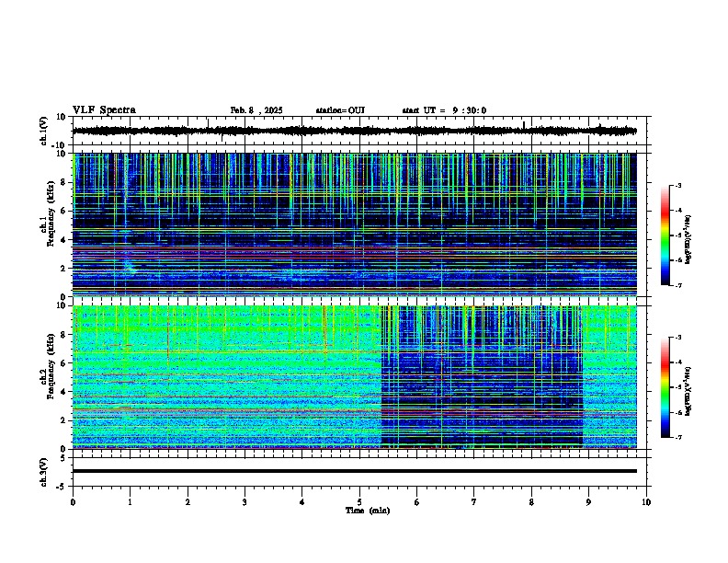The image size is (728, 563).
Task: Click the ch.2 "Frequency (kHz)" axis label
Action: [x=51, y=366]
